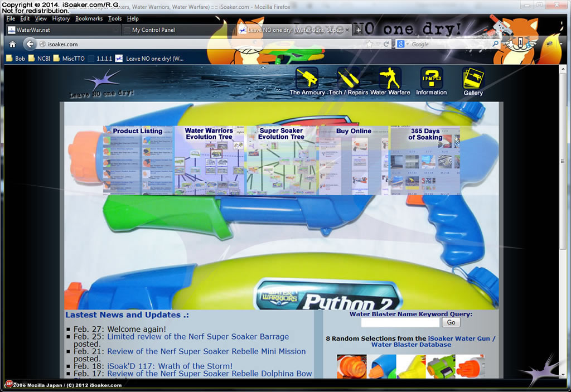Click the Go button
Image resolution: width=571 pixels, height=392 pixels.
pos(451,322)
